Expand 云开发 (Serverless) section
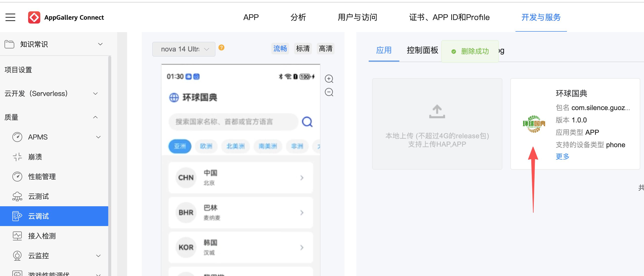 tap(95, 93)
